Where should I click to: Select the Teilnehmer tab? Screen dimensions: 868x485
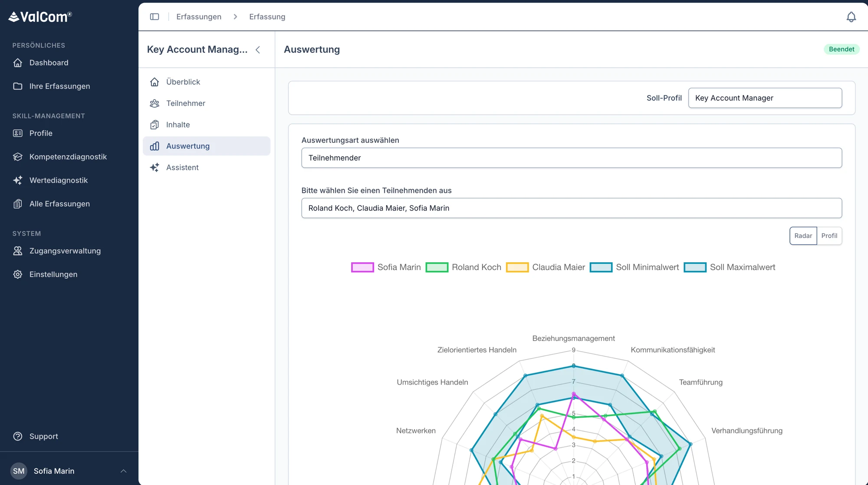pyautogui.click(x=207, y=103)
